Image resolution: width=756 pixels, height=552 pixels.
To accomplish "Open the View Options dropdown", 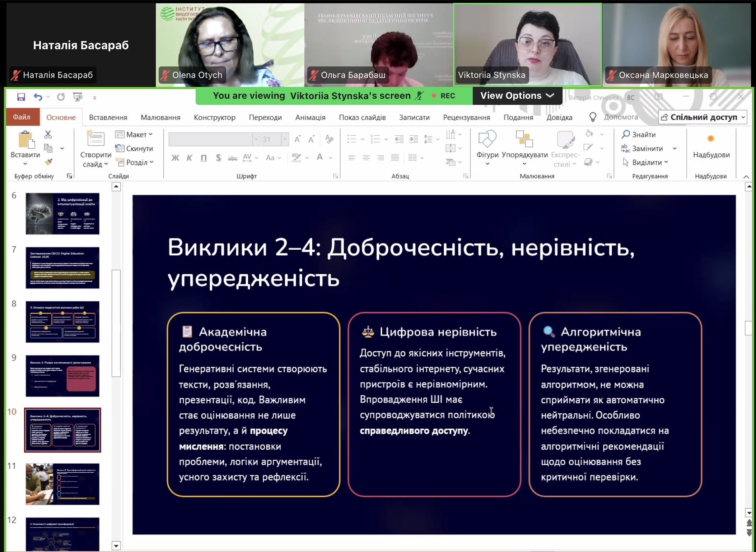I will pos(517,96).
